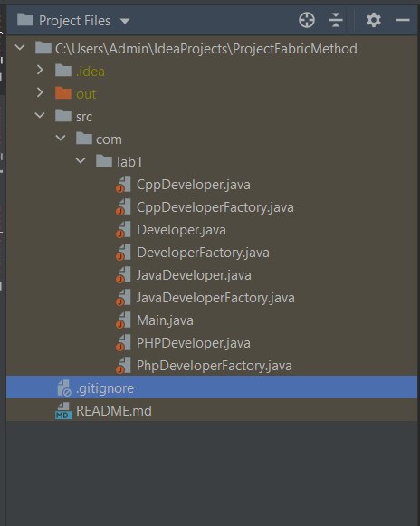
Task: Click the Collapse All icon
Action: point(336,20)
